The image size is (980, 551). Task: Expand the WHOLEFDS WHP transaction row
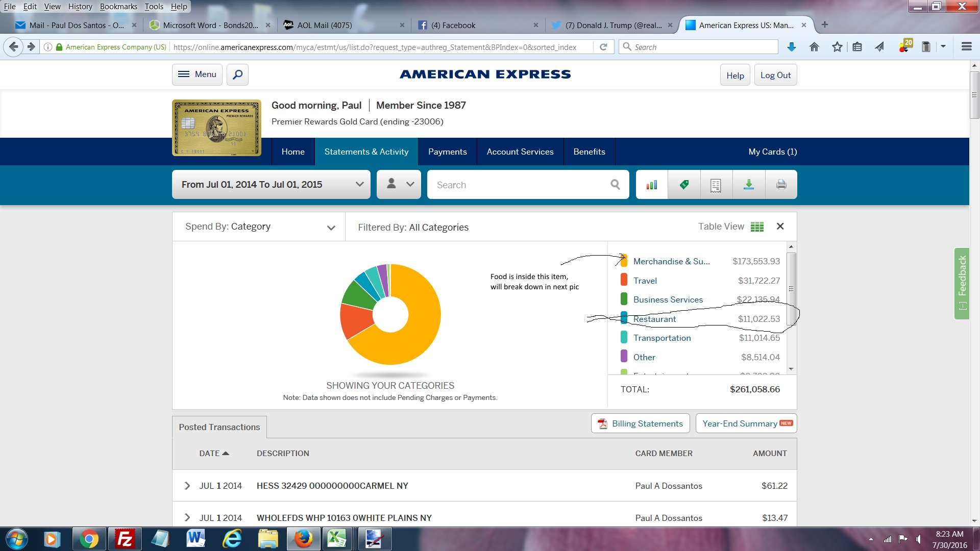pos(187,518)
